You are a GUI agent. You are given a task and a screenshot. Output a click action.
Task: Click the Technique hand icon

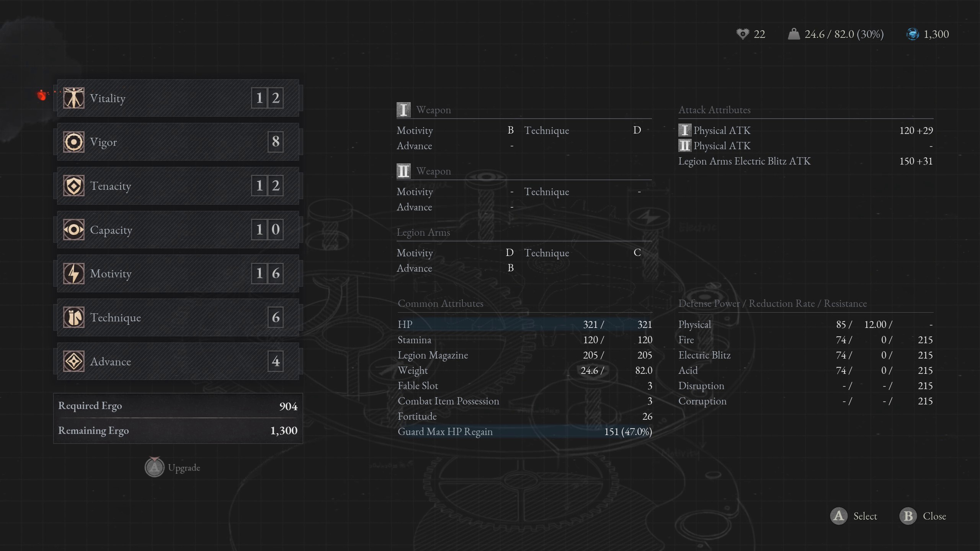click(x=73, y=317)
